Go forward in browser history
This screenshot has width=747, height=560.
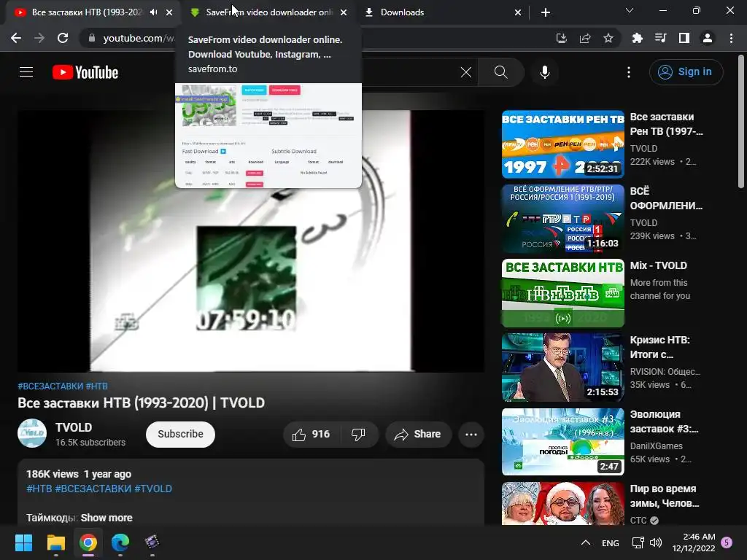pos(39,38)
